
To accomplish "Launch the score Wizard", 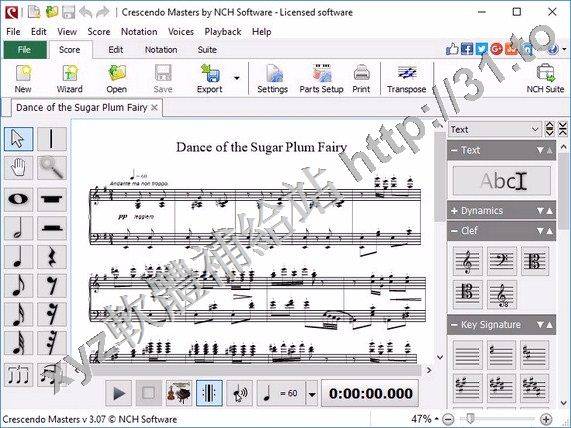I will [x=70, y=79].
